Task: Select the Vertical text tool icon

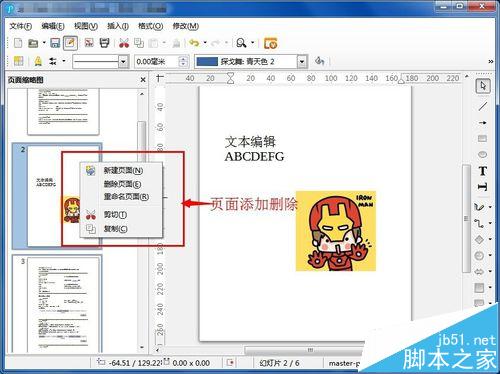Action: (x=482, y=187)
